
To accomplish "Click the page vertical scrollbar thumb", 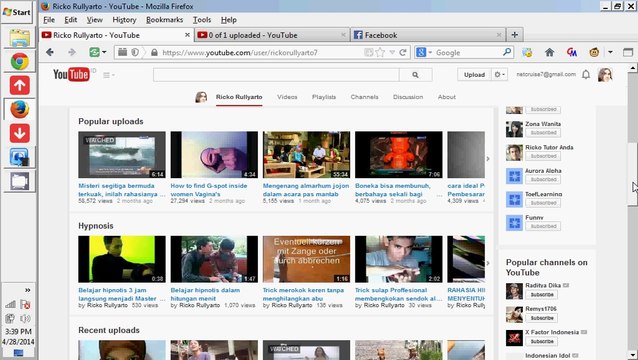I will coord(633,175).
